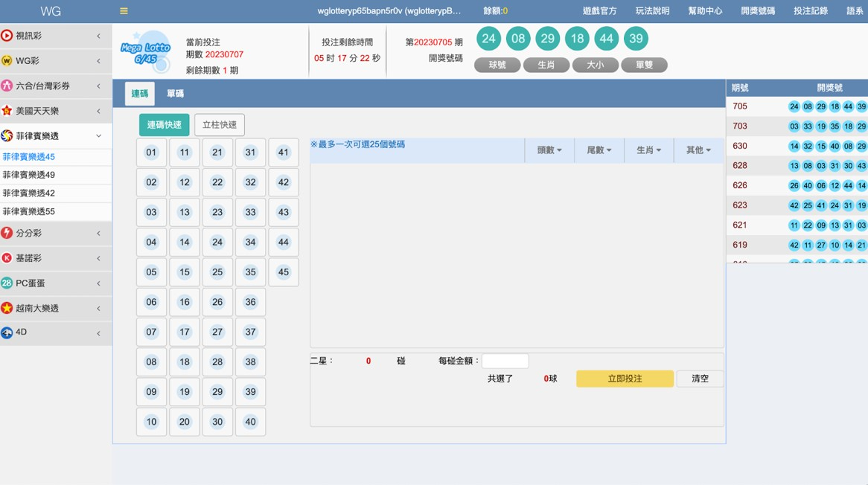Click the 美國天天樂 star icon
This screenshot has width=868, height=485.
(7, 111)
